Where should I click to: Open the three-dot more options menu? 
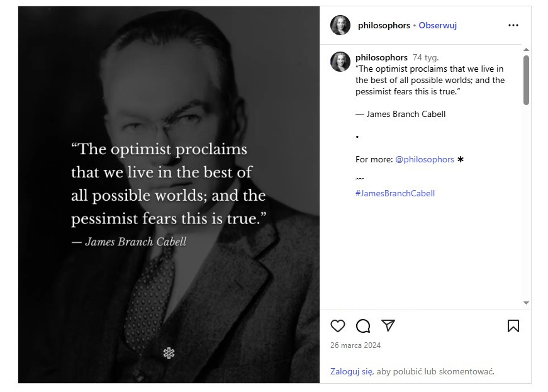513,25
